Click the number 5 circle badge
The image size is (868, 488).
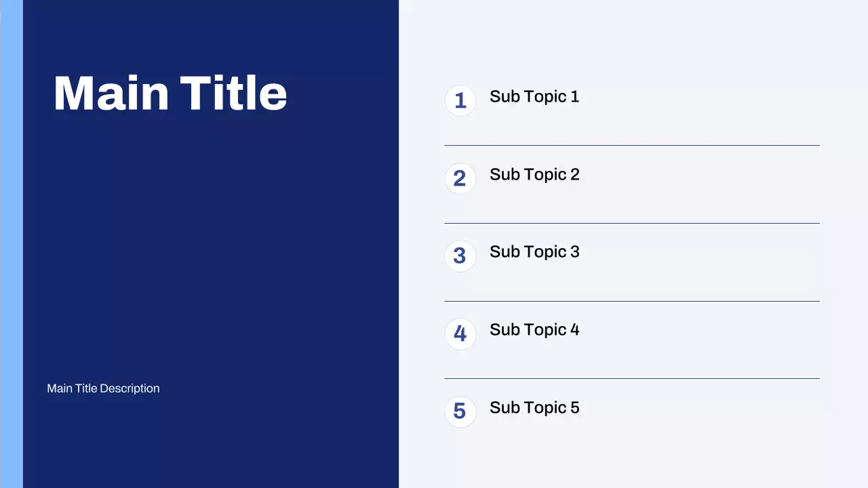[460, 412]
